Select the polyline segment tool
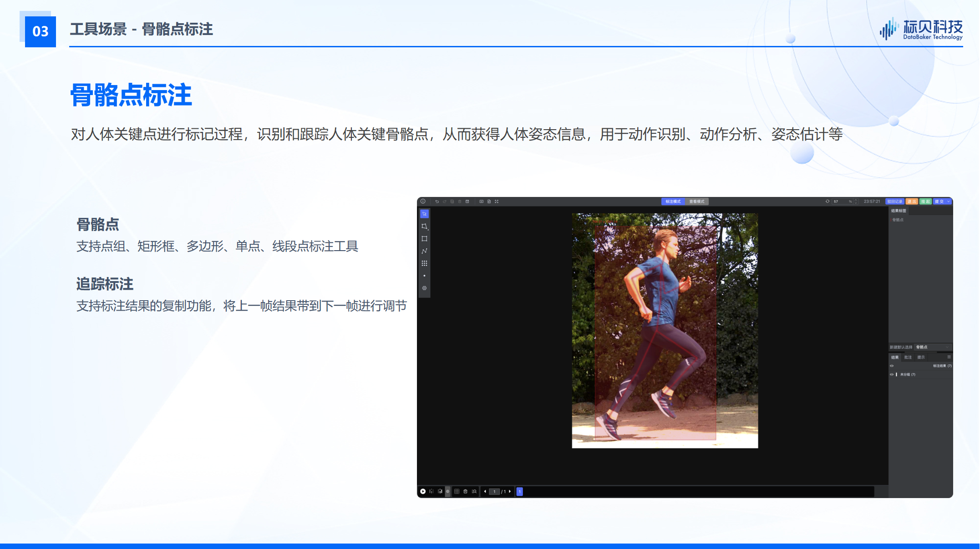Screen dimensions: 980x549 424,251
